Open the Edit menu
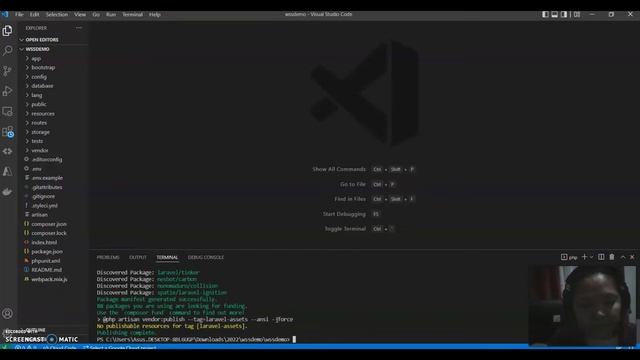Viewport: 640px width, 360px height. (34, 14)
